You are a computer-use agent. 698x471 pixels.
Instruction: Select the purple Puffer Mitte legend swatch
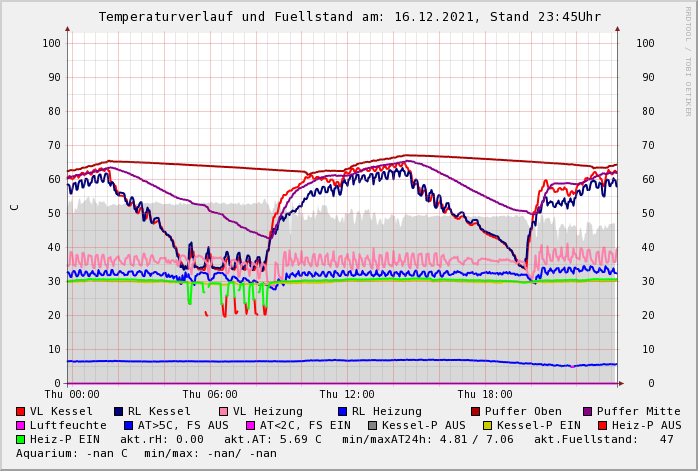[587, 411]
